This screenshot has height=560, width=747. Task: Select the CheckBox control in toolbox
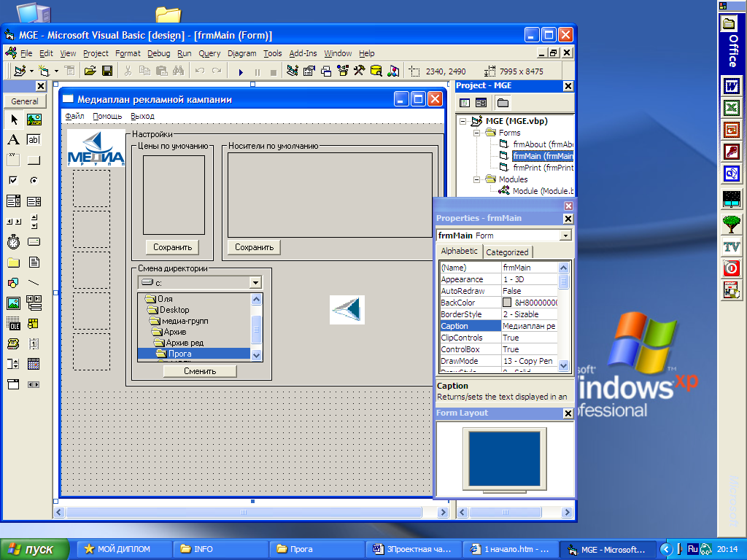click(13, 181)
